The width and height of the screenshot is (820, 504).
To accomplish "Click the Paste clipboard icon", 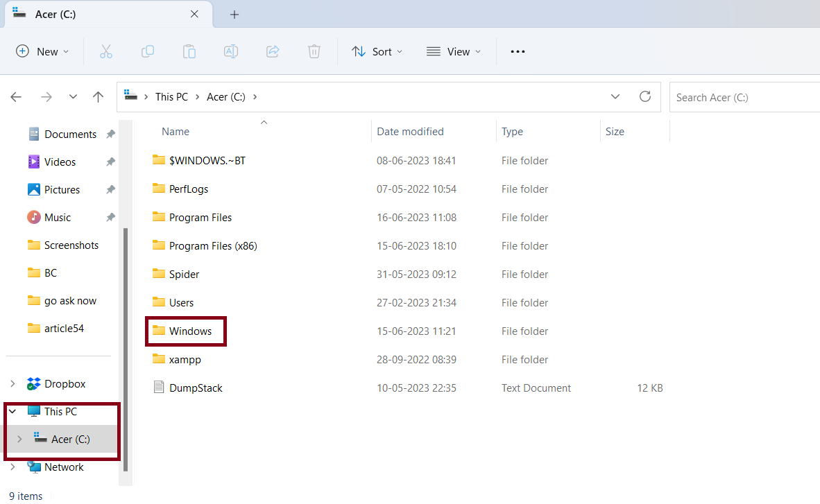I will coord(189,51).
